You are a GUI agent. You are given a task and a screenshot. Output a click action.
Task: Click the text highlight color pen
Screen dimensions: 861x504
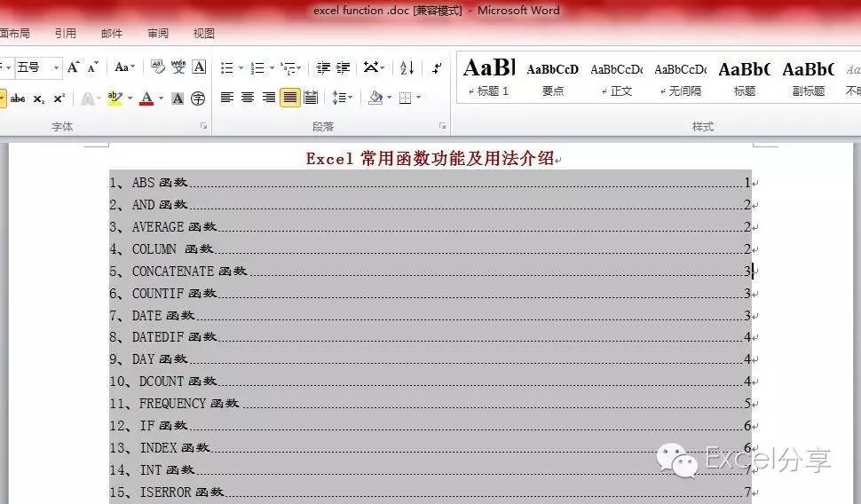click(115, 98)
